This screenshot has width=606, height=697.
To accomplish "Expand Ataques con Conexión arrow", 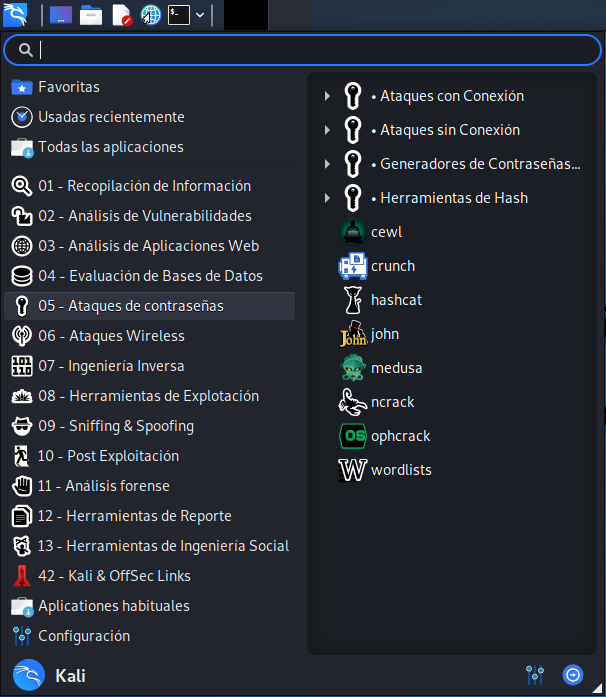I will tap(327, 96).
